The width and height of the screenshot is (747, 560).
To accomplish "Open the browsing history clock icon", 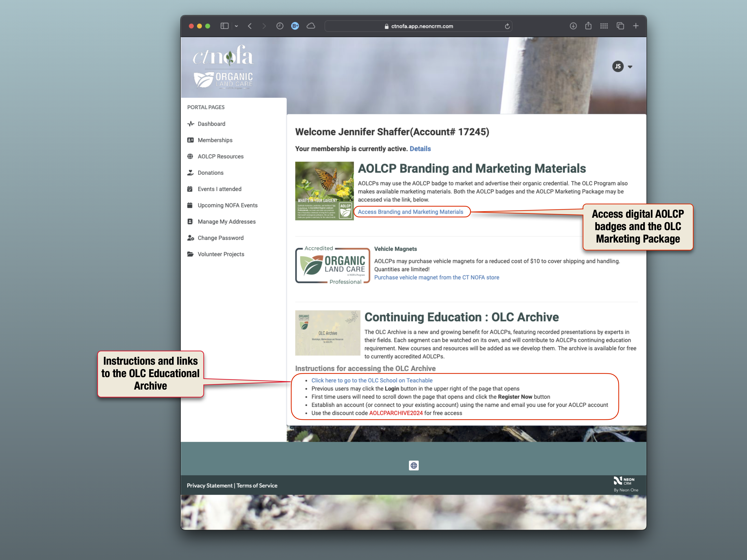I will click(x=280, y=26).
